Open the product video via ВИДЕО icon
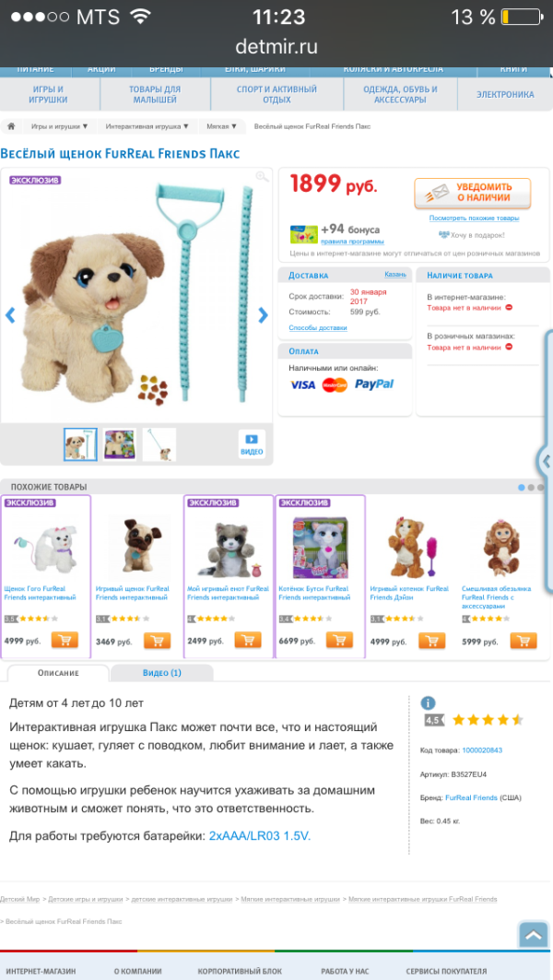 (252, 444)
